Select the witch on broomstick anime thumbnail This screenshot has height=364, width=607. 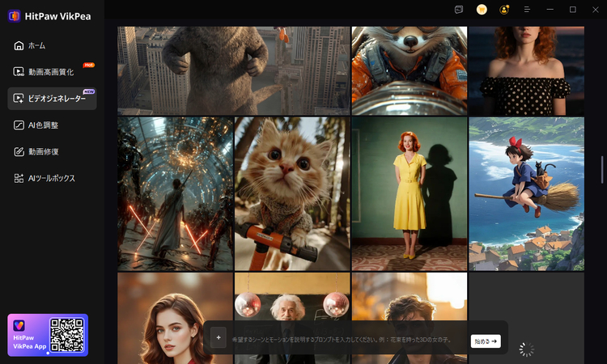point(527,194)
